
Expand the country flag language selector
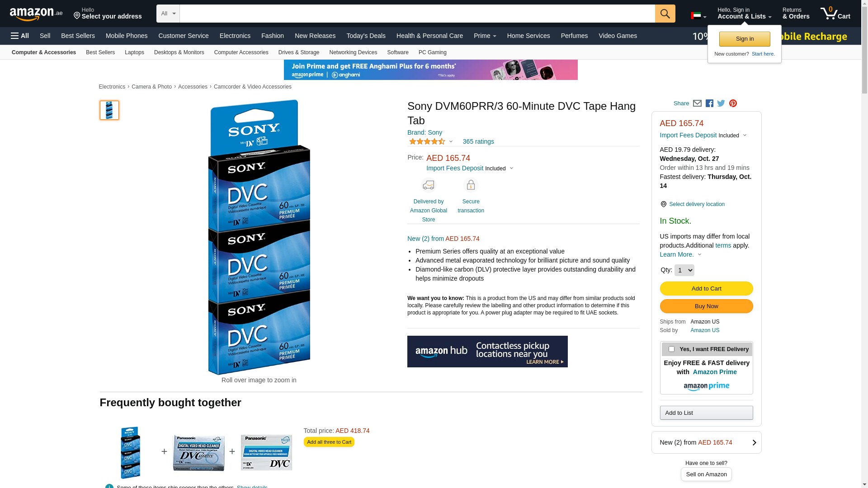[x=698, y=16]
